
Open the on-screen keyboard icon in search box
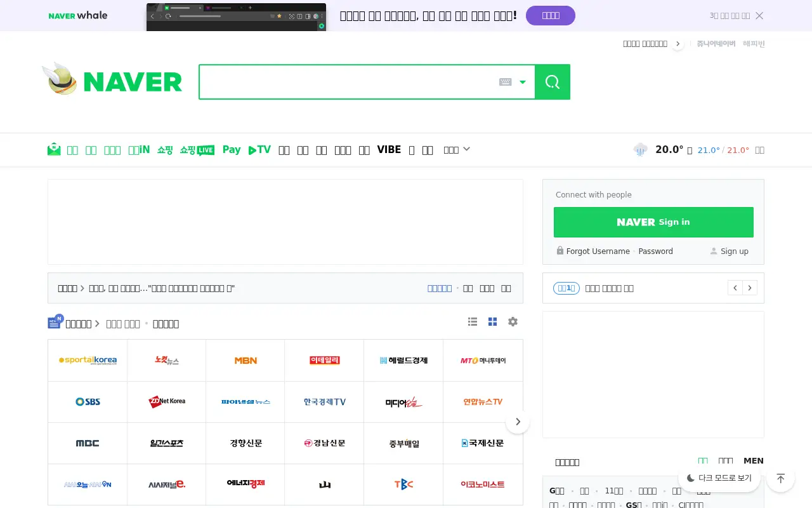506,82
